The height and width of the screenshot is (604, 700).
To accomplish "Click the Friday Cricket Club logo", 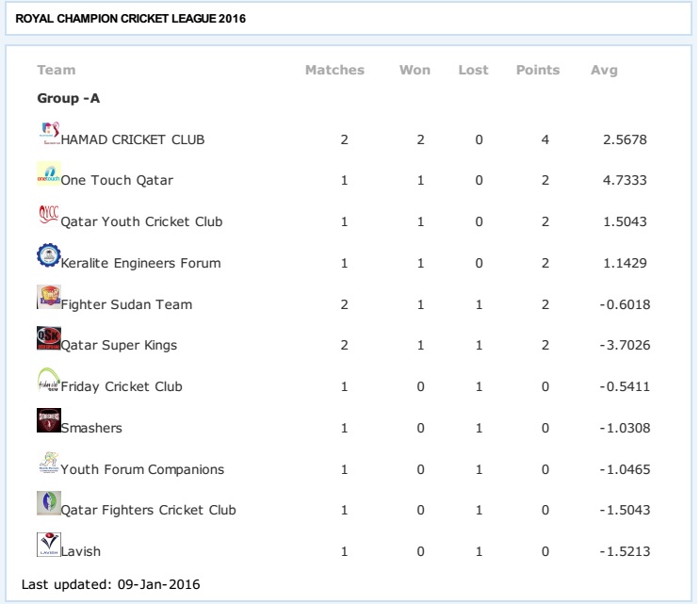I will point(49,380).
